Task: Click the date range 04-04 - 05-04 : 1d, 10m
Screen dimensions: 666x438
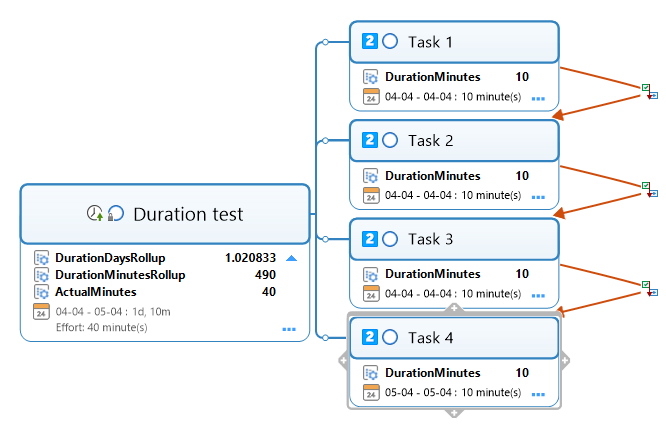Action: tap(113, 312)
